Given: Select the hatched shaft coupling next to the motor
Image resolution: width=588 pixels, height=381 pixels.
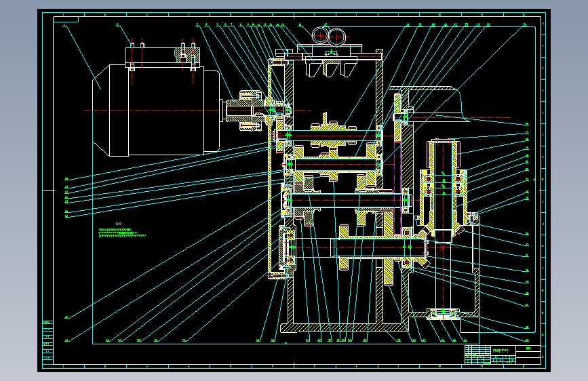Looking at the screenshot, I should tap(246, 111).
